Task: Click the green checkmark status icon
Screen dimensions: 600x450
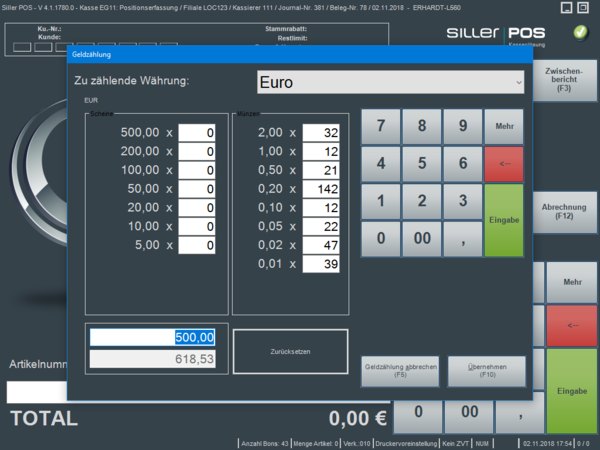Action: click(x=581, y=33)
